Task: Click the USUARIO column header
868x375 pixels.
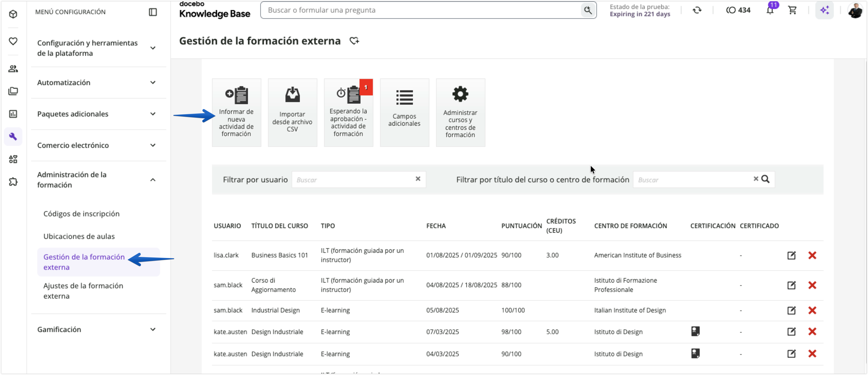Action: (x=227, y=226)
